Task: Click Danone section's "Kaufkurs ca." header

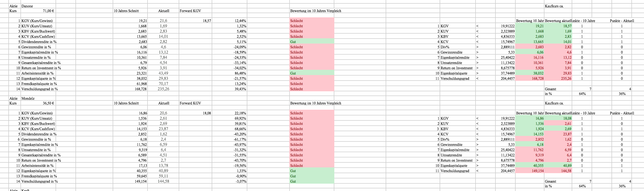Action: tap(554, 6)
